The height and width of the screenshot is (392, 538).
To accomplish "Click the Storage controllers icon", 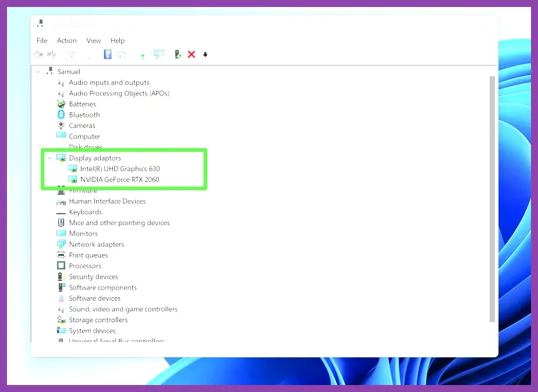I will pyautogui.click(x=61, y=320).
